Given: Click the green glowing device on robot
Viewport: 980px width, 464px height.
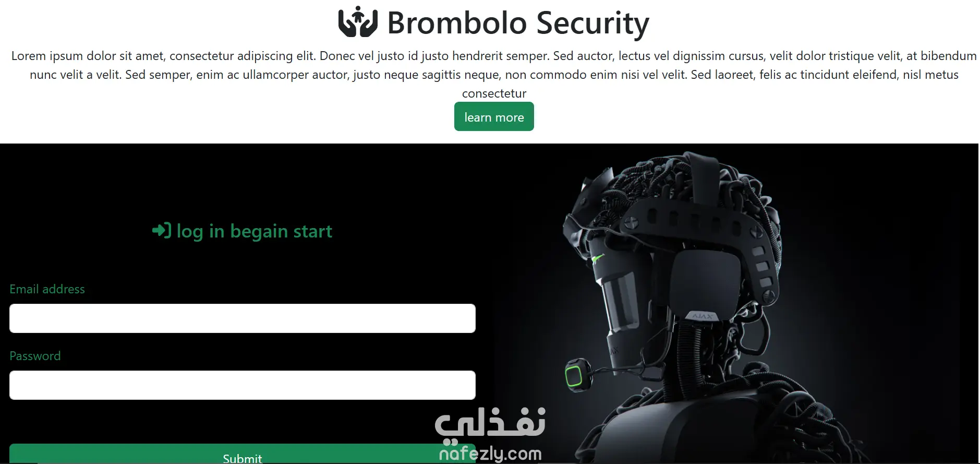Looking at the screenshot, I should 575,374.
